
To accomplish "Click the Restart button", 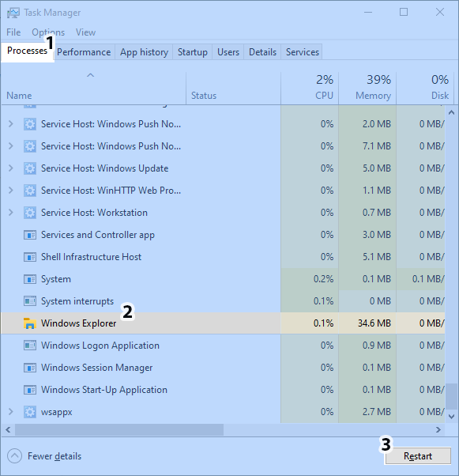I will [418, 456].
